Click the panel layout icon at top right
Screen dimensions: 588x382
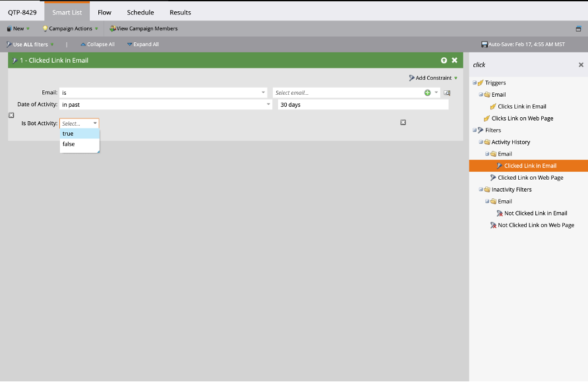pos(578,29)
